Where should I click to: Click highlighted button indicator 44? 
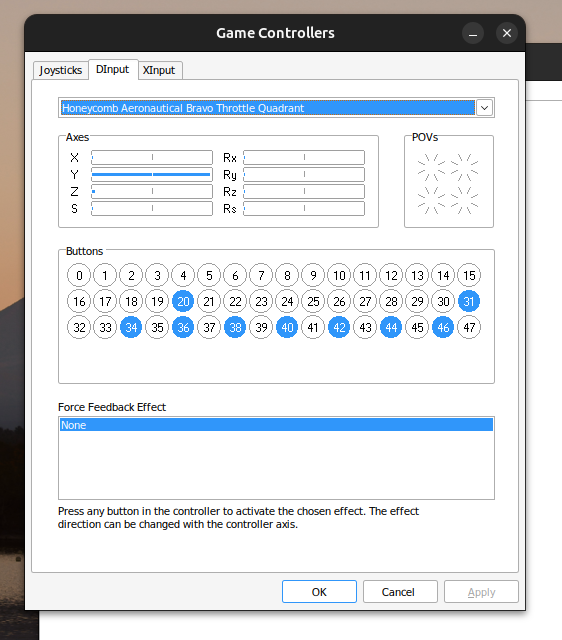(x=391, y=327)
